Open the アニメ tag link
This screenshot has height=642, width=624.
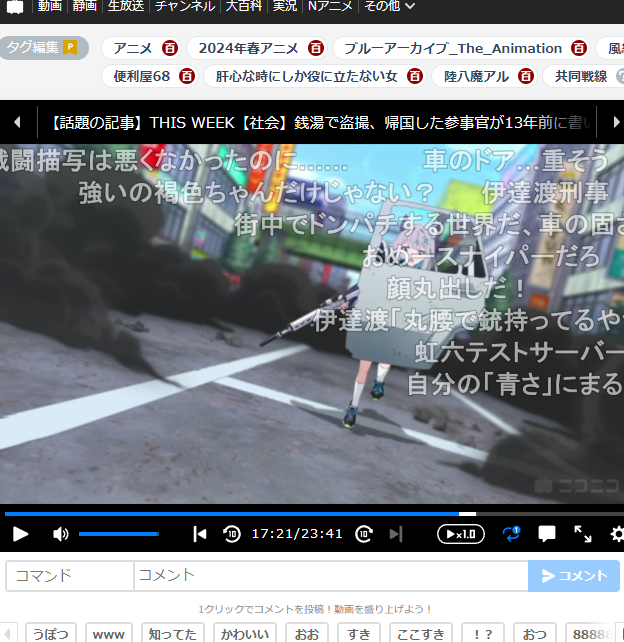(133, 48)
